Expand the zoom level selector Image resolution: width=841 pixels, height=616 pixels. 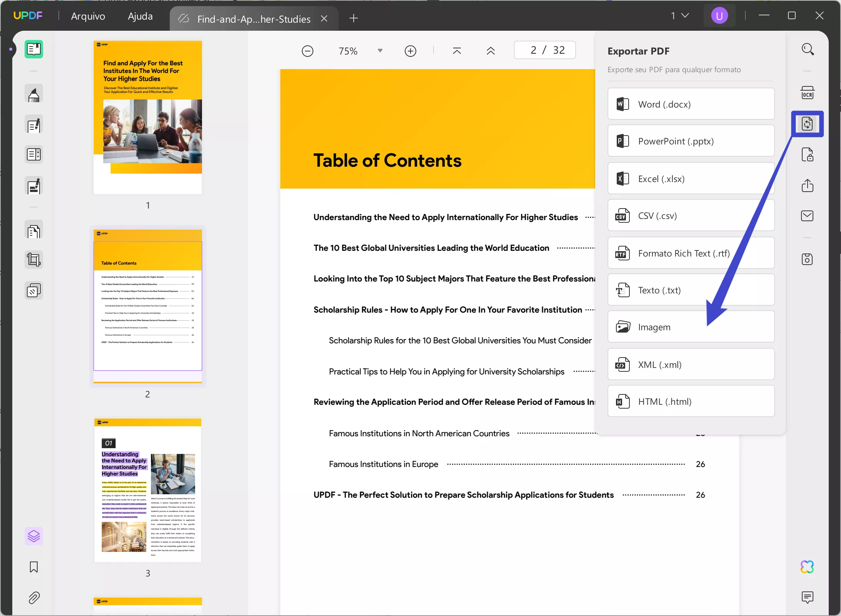click(x=380, y=51)
